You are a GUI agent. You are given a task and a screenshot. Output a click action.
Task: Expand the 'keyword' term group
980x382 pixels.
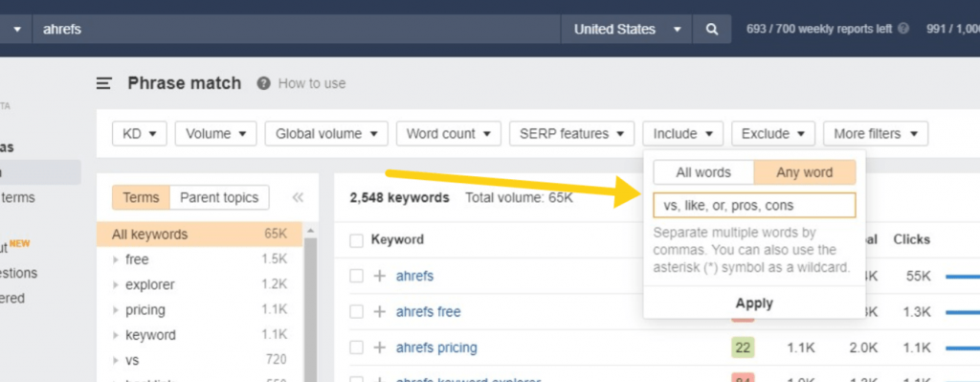(116, 335)
